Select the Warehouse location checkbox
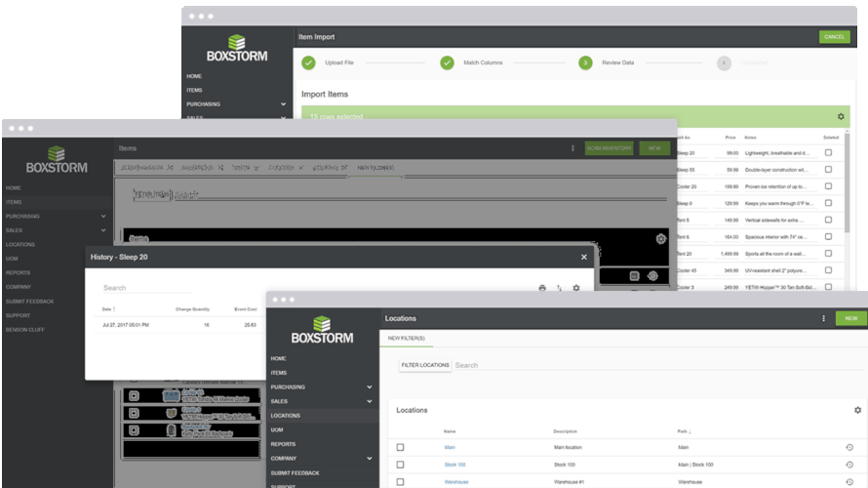The width and height of the screenshot is (868, 488). 400,482
